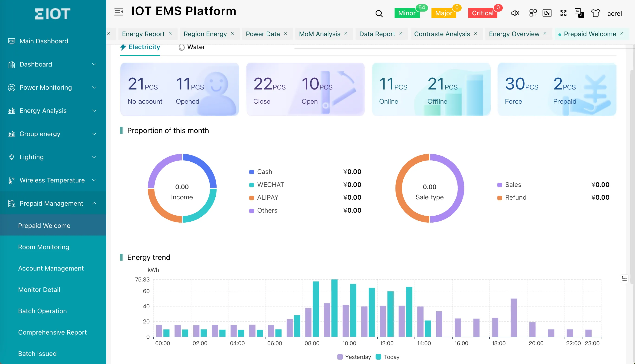Toggle Yesterday series in chart legend
The image size is (635, 364).
354,357
